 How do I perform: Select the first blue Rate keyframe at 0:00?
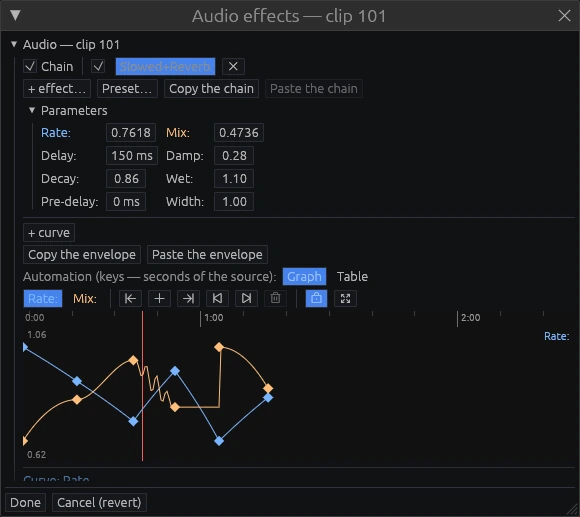tap(25, 347)
